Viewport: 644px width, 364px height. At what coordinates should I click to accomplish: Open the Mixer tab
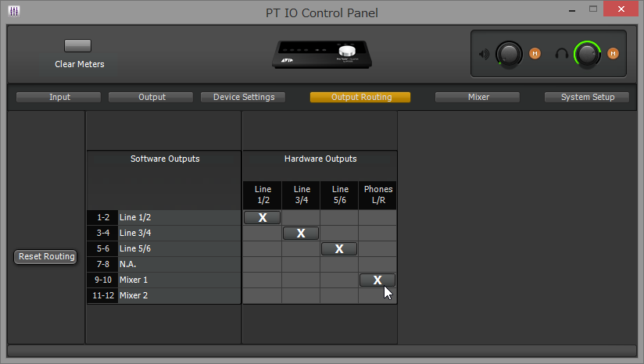[x=478, y=98]
